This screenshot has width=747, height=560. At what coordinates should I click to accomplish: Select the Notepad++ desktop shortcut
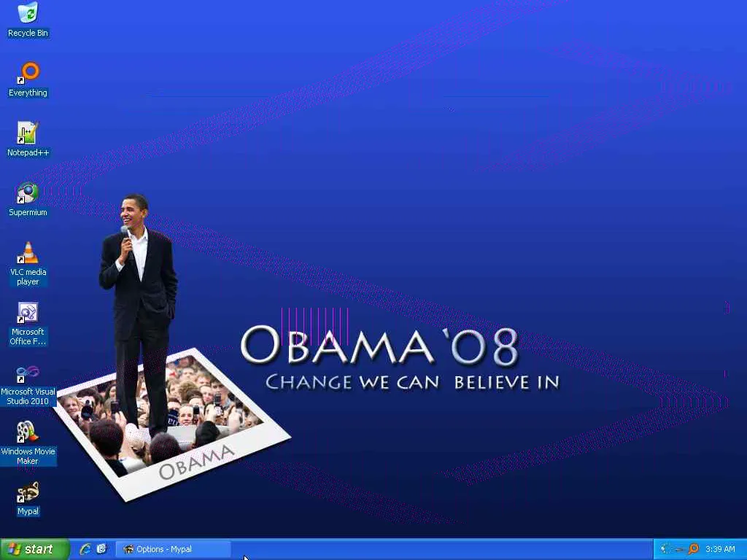[28, 139]
